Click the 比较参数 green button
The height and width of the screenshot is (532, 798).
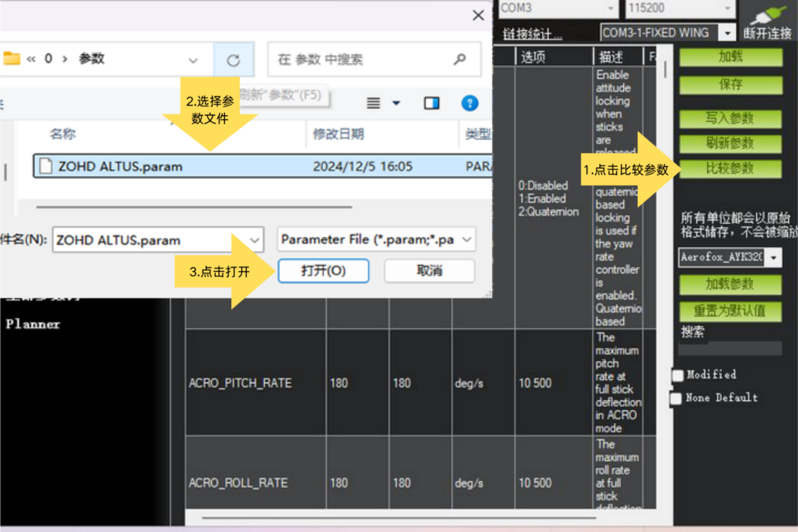730,169
